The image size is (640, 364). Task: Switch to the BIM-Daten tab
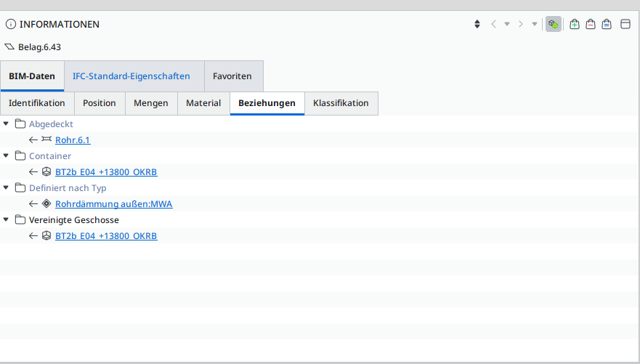(32, 76)
